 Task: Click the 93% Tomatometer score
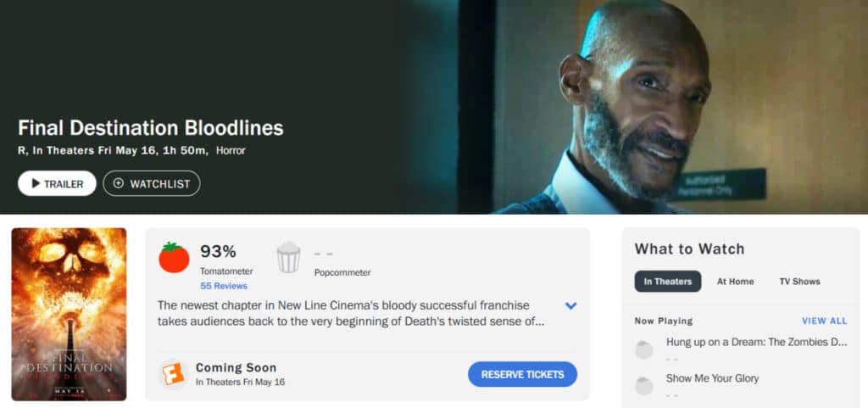[218, 251]
